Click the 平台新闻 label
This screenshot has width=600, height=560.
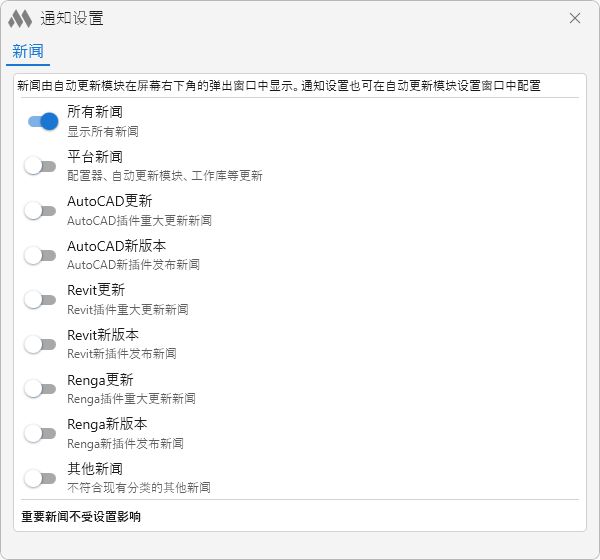click(95, 157)
